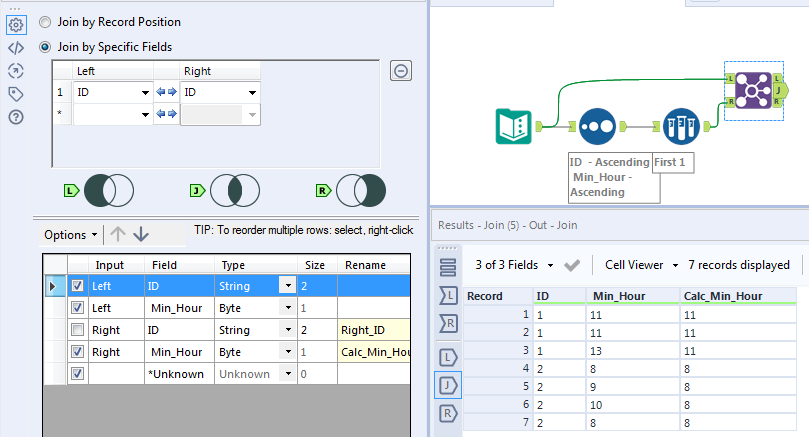Open the Help question mark icon
This screenshot has height=437, width=809.
16,117
